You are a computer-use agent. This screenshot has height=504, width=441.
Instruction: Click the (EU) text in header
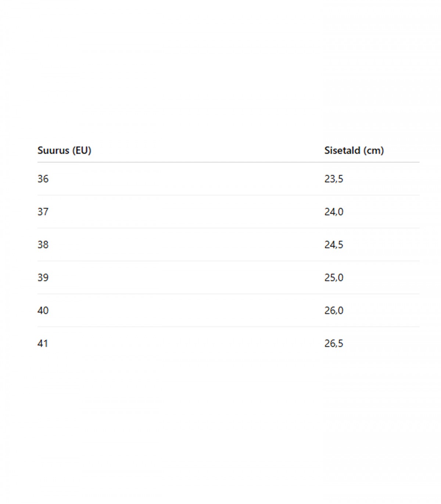pos(82,150)
